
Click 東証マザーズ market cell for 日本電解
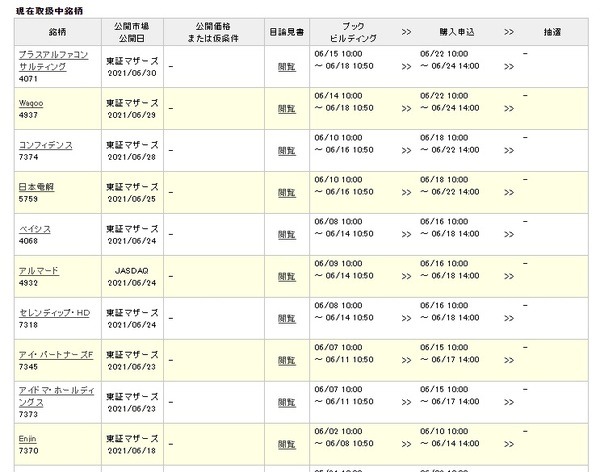tap(132, 187)
